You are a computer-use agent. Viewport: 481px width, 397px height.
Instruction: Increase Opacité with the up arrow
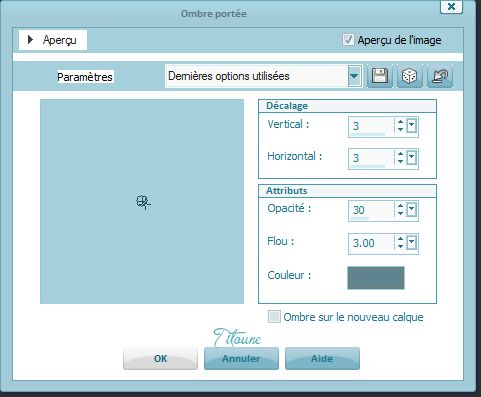click(400, 206)
